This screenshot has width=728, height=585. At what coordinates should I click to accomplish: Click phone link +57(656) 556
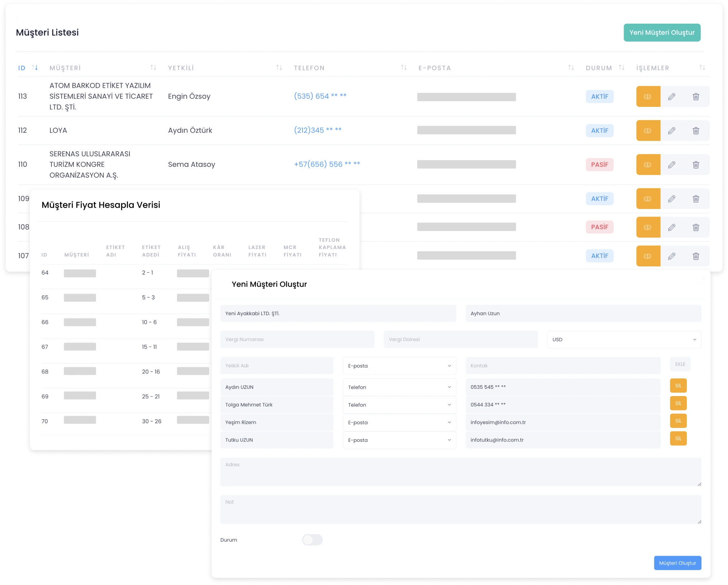point(327,164)
